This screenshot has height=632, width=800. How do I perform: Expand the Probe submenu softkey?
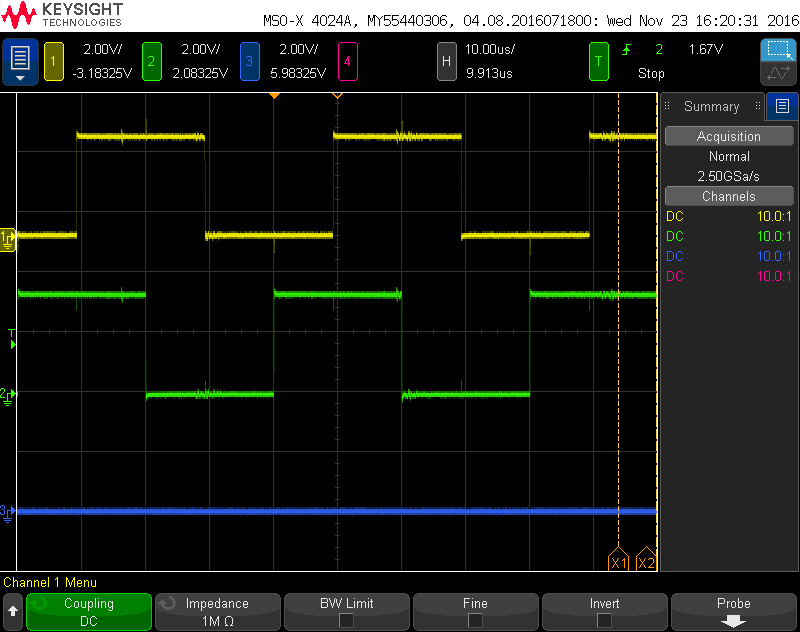point(734,612)
